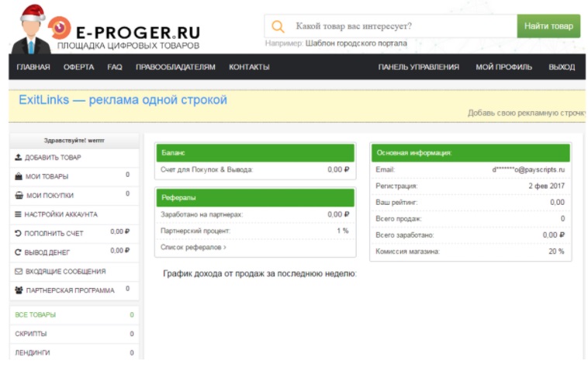Click the hamburger icon beside Настройки аккаунта
The height and width of the screenshot is (375, 588).
click(x=19, y=214)
